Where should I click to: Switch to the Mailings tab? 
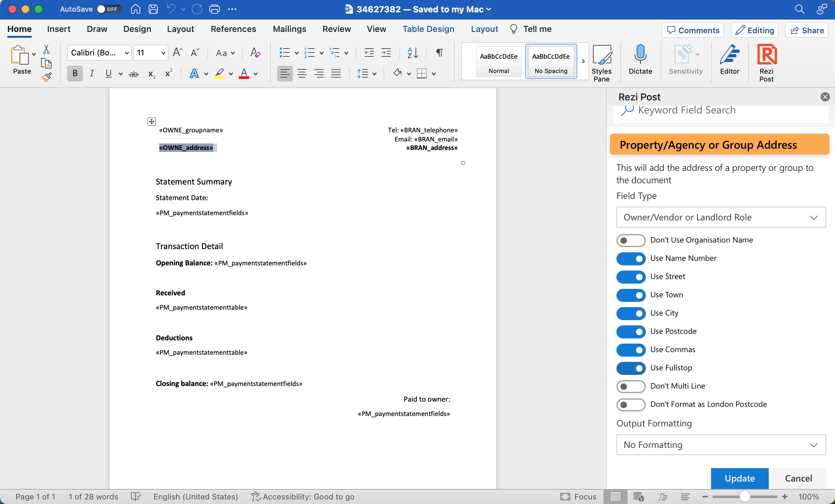[x=289, y=29]
